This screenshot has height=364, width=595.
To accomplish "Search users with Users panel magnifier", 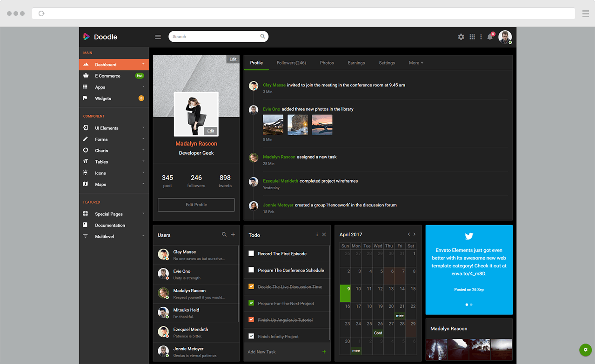I will (224, 235).
